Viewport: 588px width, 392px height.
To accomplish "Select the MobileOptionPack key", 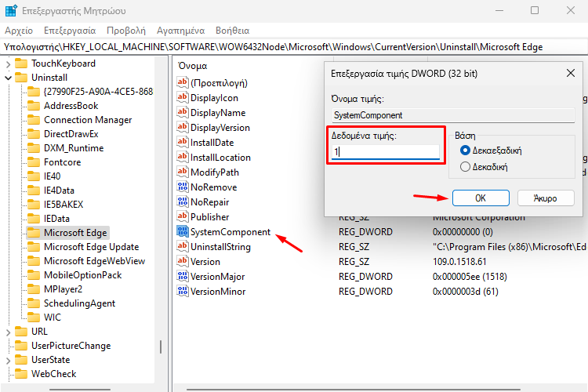I will point(82,275).
